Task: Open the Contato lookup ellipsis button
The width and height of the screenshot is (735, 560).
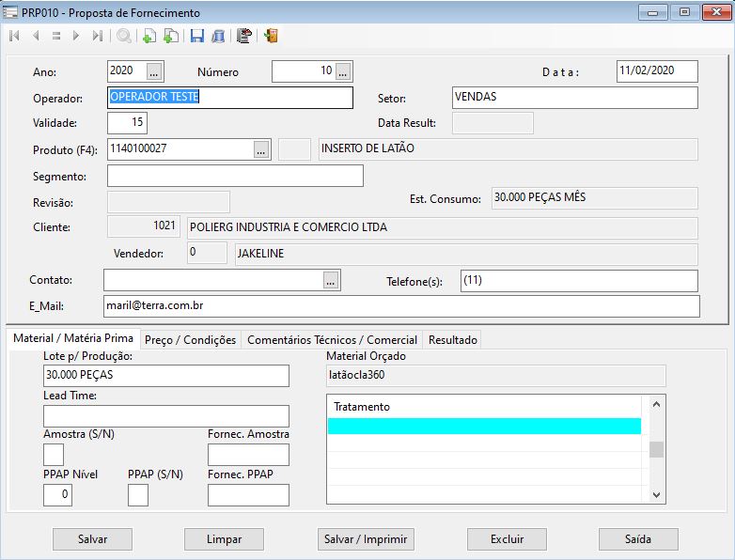Action: [330, 280]
